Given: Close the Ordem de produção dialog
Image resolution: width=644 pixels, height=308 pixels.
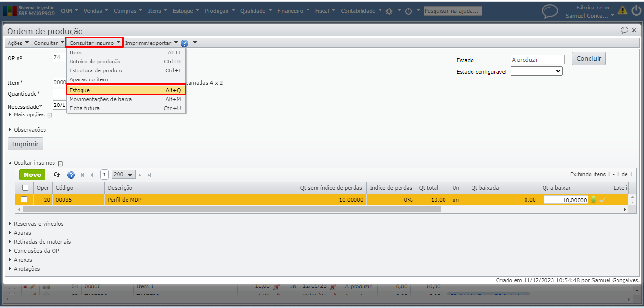Looking at the screenshot, I should point(634,30).
